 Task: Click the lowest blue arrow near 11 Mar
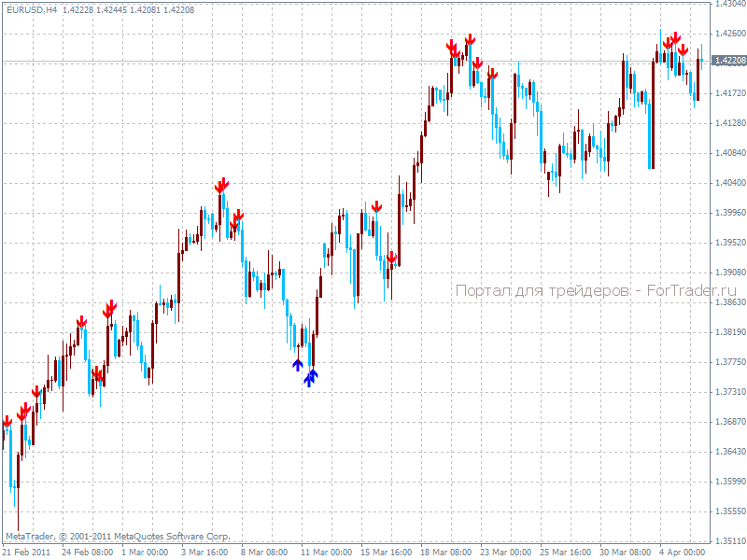pos(308,381)
